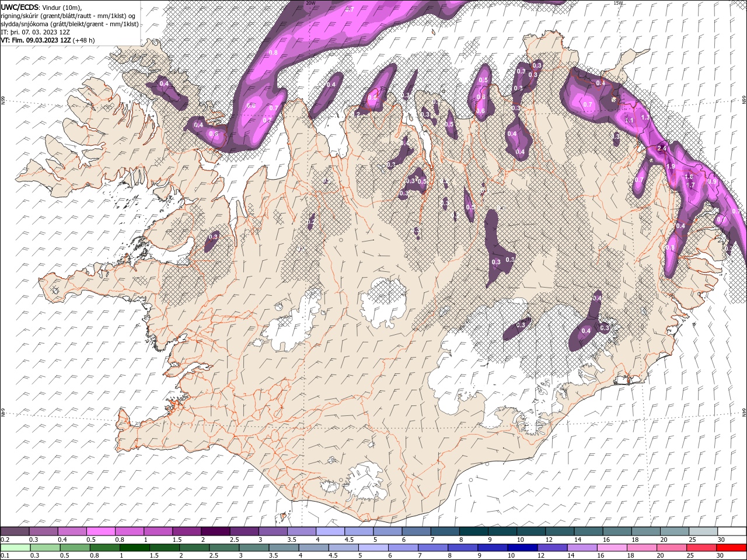Click the 15W longitude label
Image resolution: width=747 pixels, height=560 pixels.
point(618,3)
